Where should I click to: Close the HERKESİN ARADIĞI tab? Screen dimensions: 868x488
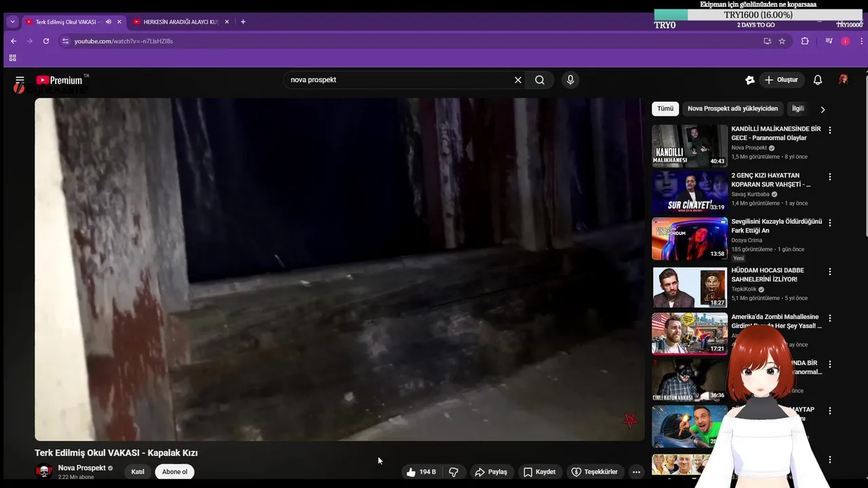pyautogui.click(x=227, y=22)
